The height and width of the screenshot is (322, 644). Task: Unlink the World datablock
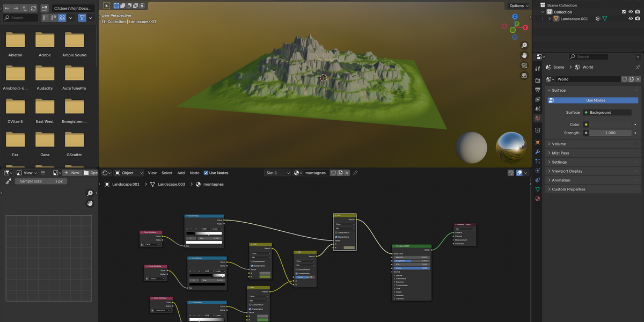point(637,79)
